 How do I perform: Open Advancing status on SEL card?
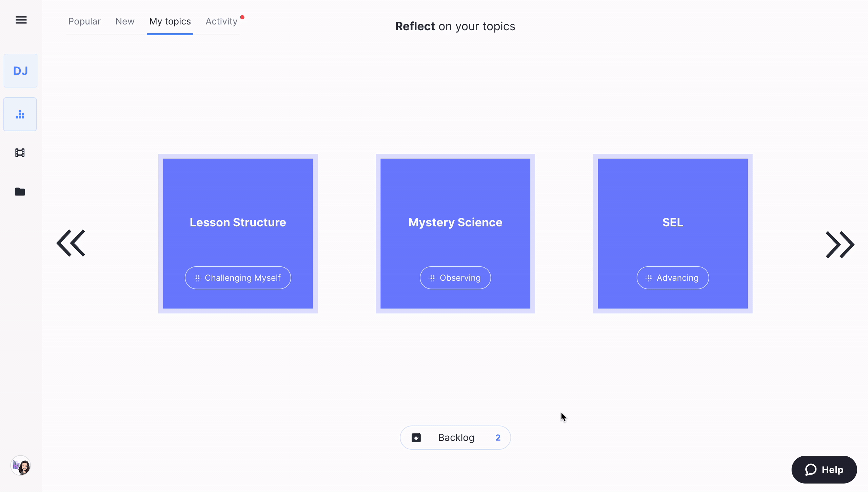tap(672, 278)
